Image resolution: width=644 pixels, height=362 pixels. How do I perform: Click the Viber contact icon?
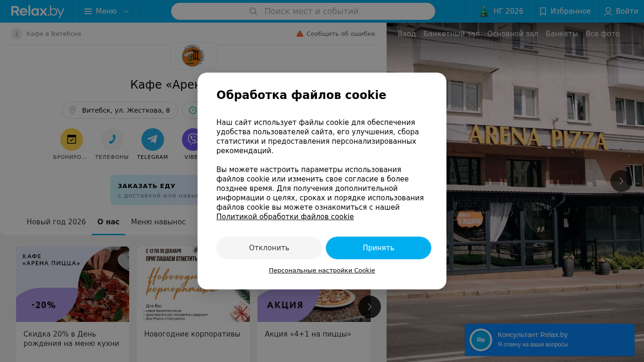(x=192, y=140)
